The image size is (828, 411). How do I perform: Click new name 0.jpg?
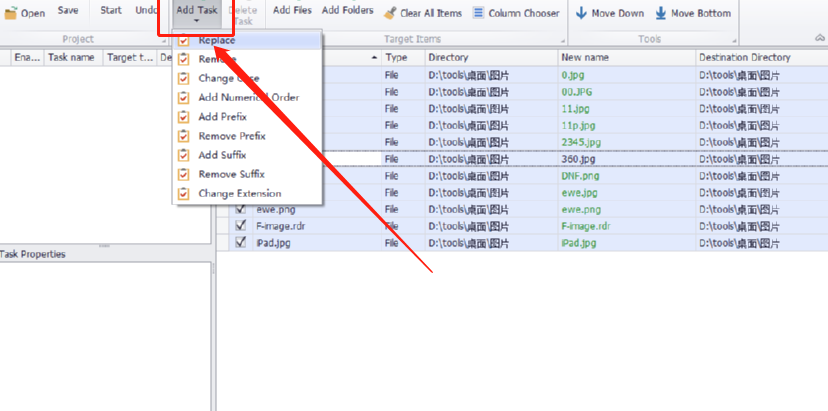pyautogui.click(x=573, y=75)
